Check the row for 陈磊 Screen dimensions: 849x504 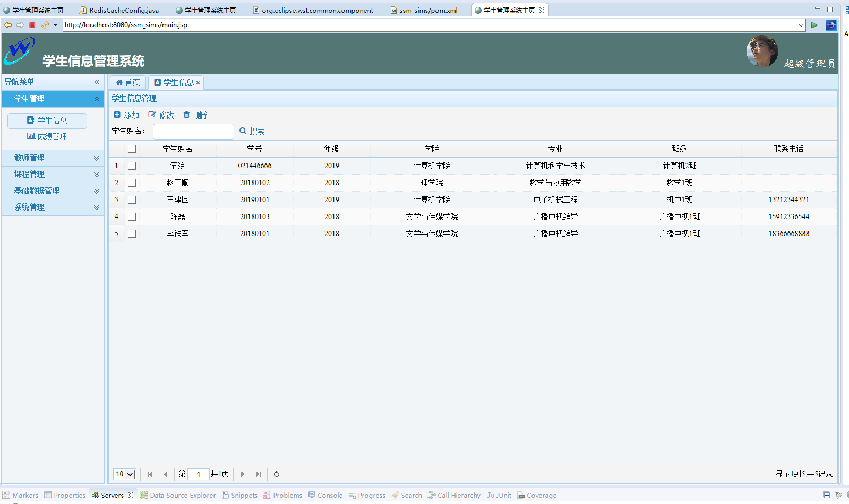132,217
